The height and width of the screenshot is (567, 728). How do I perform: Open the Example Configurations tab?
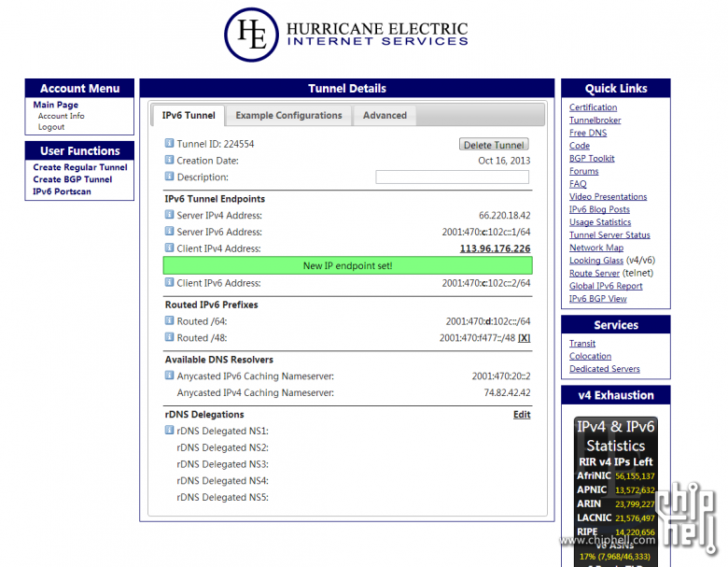288,115
